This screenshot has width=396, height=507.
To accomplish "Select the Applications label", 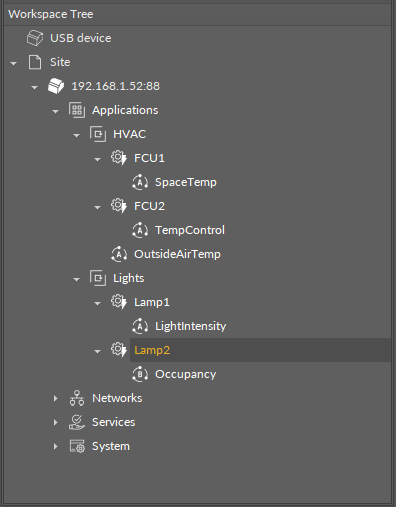I will point(125,110).
